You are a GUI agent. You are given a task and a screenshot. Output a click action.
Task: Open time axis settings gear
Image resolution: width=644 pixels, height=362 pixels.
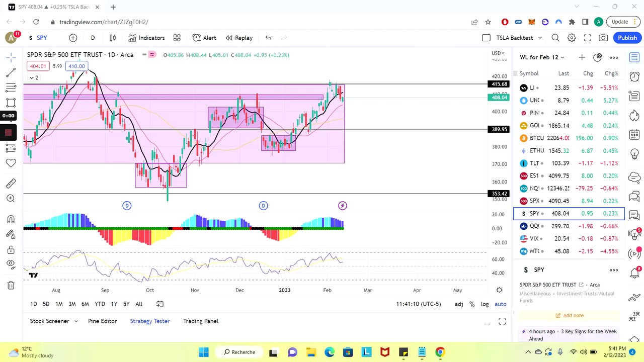(499, 290)
